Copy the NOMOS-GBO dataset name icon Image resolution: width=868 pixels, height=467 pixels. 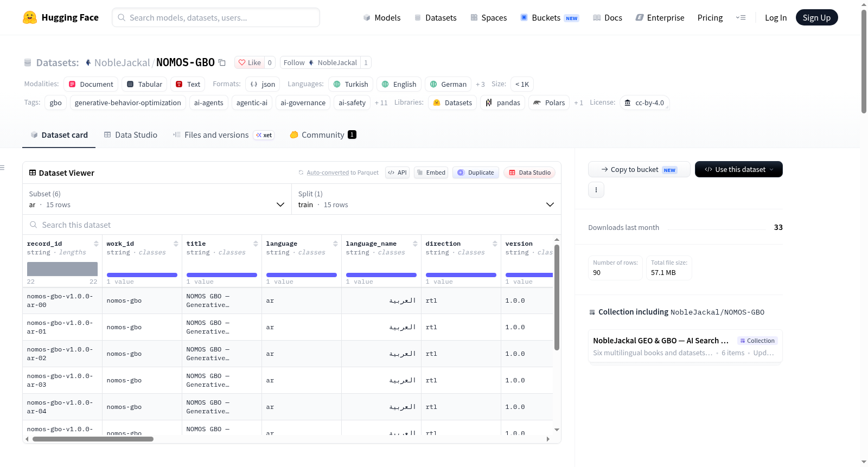pos(222,62)
